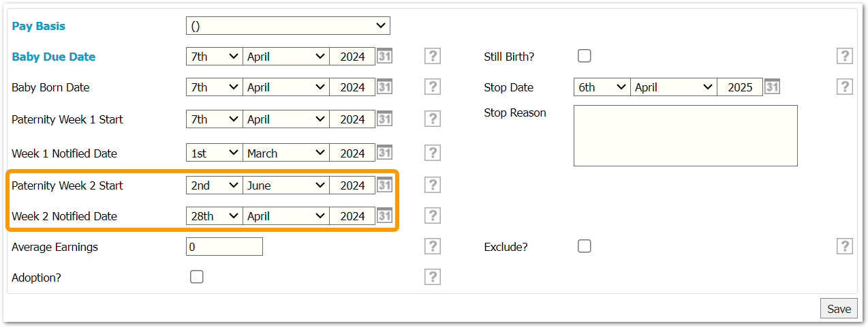Show help for Average Earnings field
The width and height of the screenshot is (868, 328).
tap(432, 247)
